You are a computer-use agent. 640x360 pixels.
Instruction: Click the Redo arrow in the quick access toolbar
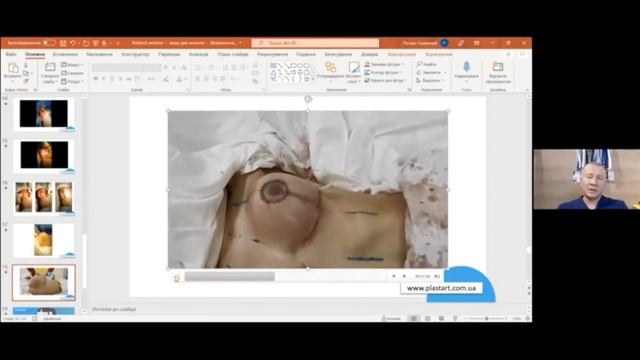tap(86, 43)
